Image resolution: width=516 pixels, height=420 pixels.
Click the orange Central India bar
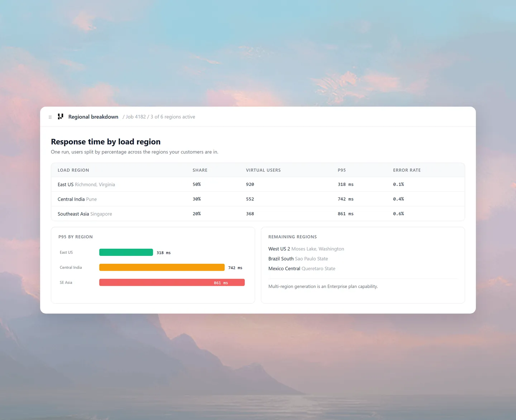click(162, 267)
